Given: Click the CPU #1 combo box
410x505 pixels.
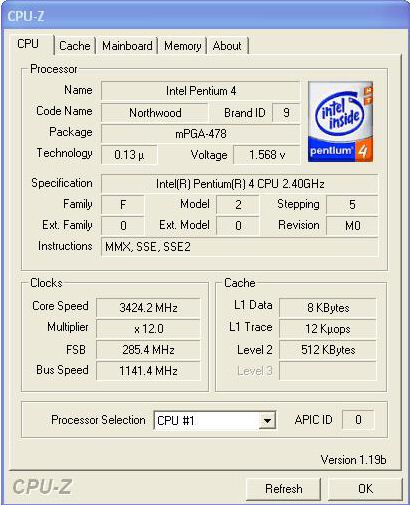Looking at the screenshot, I should 215,420.
